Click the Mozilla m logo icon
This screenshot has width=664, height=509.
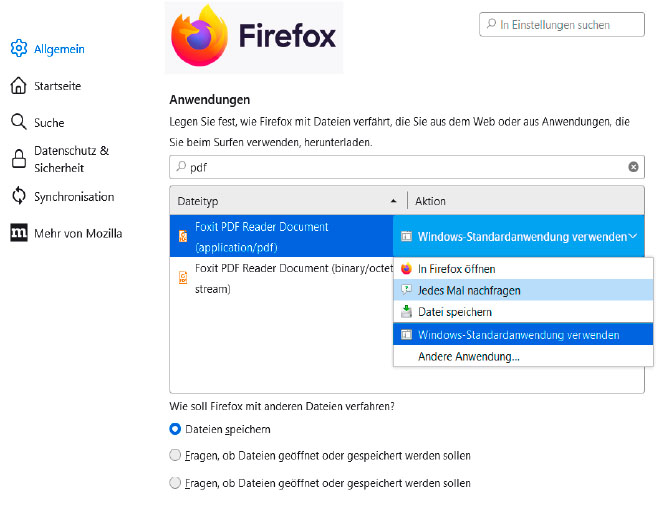(x=19, y=232)
